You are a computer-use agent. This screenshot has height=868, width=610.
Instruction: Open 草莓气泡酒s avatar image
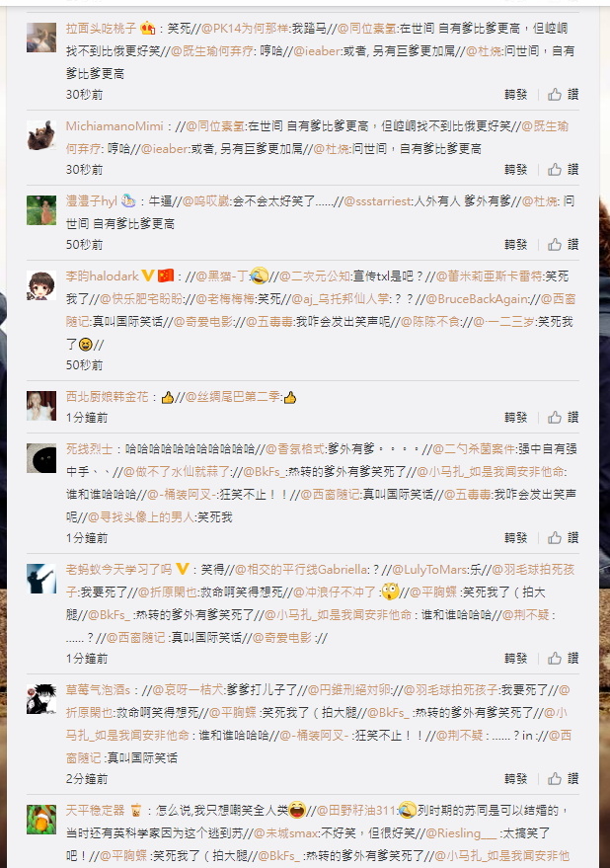[x=41, y=698]
